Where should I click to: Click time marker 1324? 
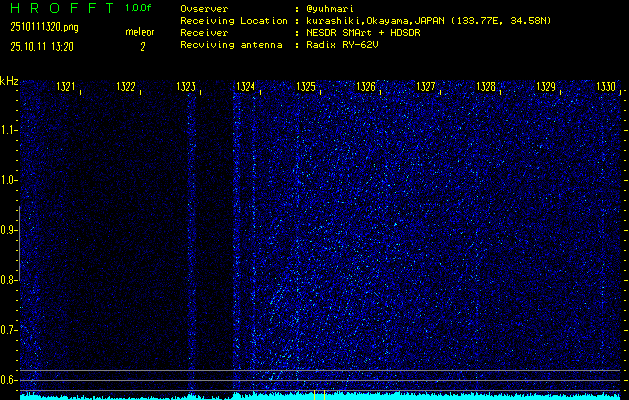tap(246, 87)
